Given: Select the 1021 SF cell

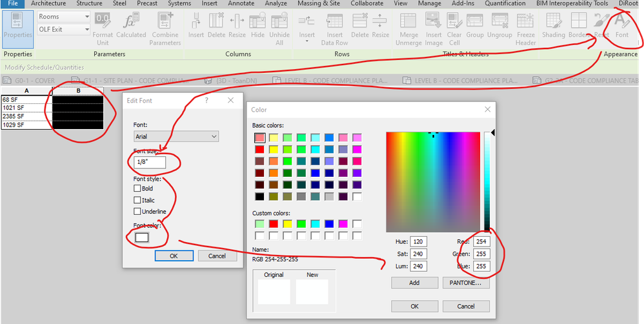Looking at the screenshot, I should [x=26, y=108].
